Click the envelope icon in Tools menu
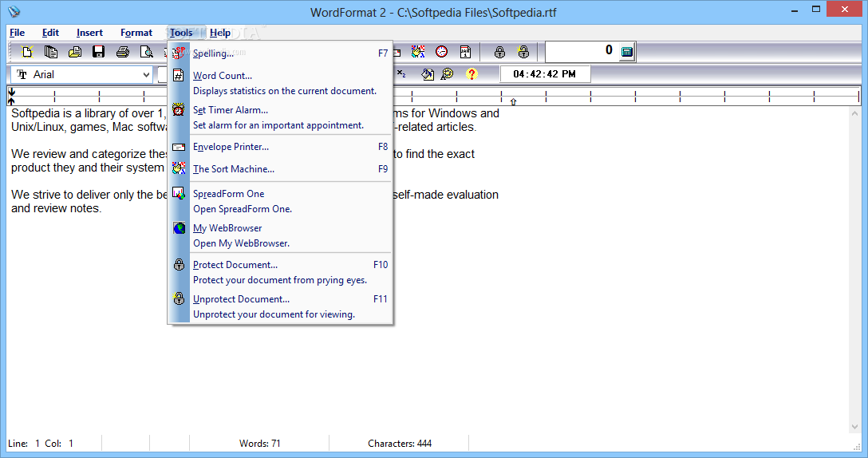The width and height of the screenshot is (868, 458). point(178,147)
